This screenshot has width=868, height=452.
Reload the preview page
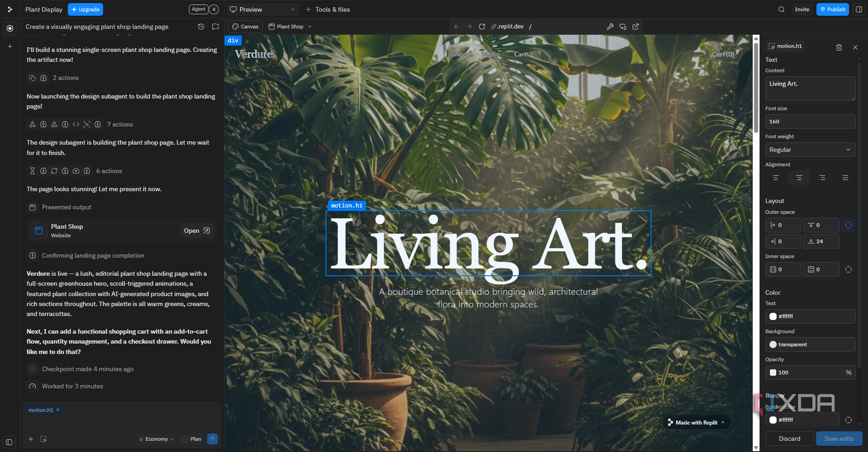point(482,26)
